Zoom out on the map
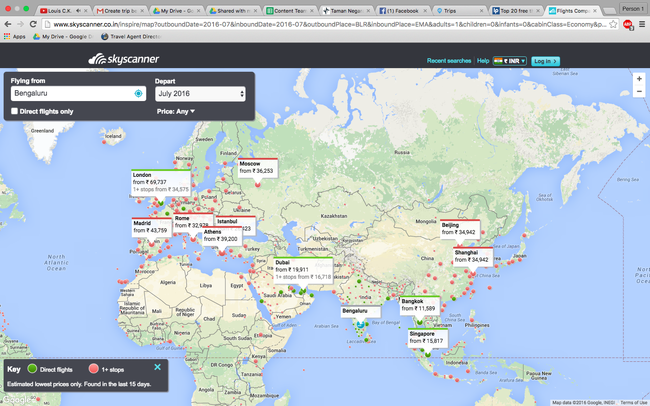Viewport: 650px width, 406px height. (639, 91)
